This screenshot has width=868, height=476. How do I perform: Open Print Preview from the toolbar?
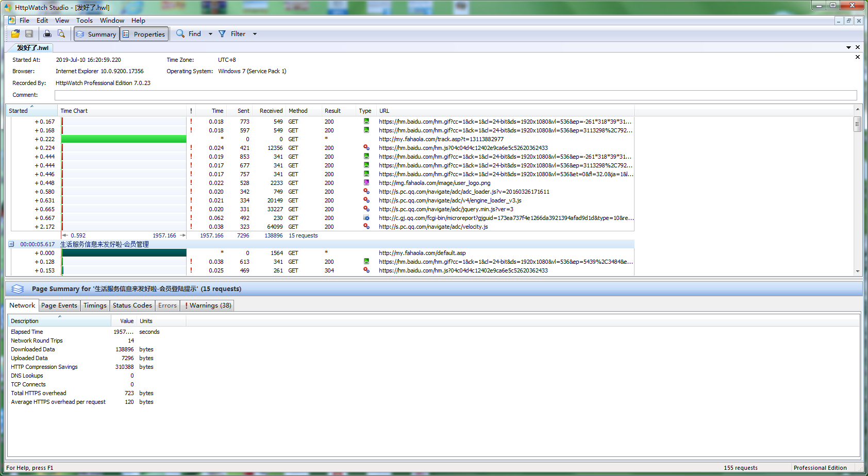[61, 34]
